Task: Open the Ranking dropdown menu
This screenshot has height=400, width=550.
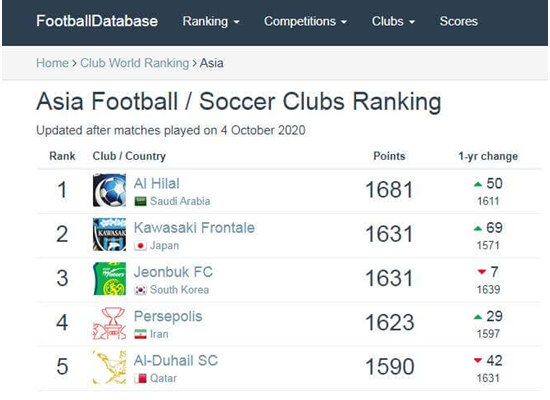Action: coord(211,21)
